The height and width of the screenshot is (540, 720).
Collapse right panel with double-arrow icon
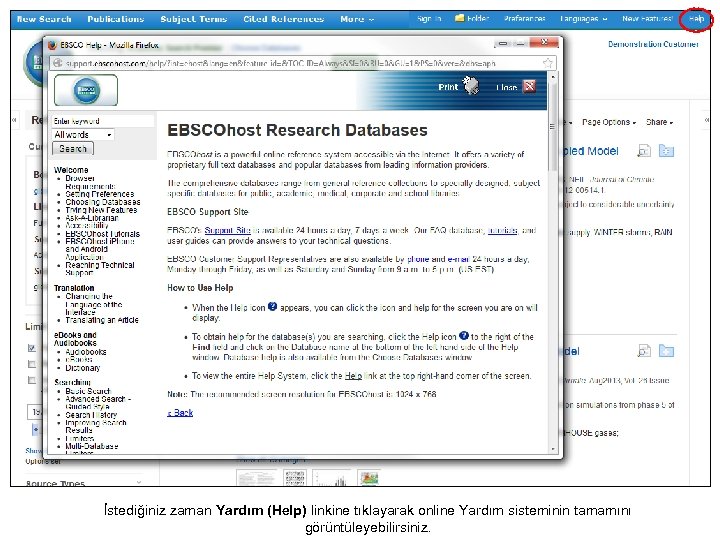(707, 120)
